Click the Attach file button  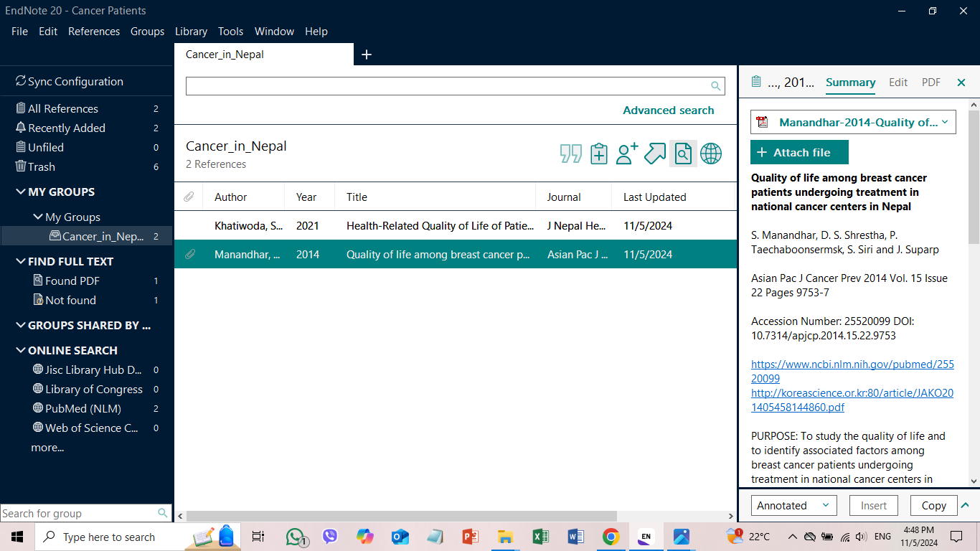(799, 152)
